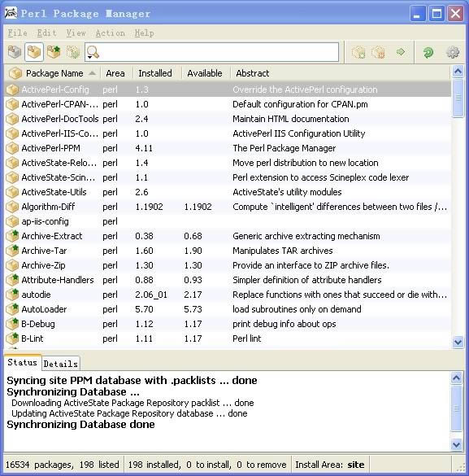Click the package list scrollbar thumb
Viewport: 469px width, 476px height.
tap(458, 98)
